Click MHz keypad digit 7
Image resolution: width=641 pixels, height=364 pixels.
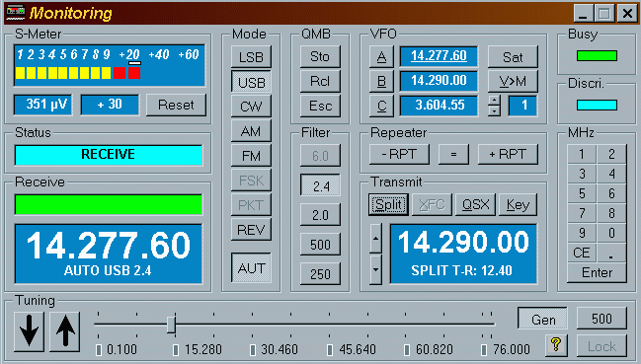[582, 213]
